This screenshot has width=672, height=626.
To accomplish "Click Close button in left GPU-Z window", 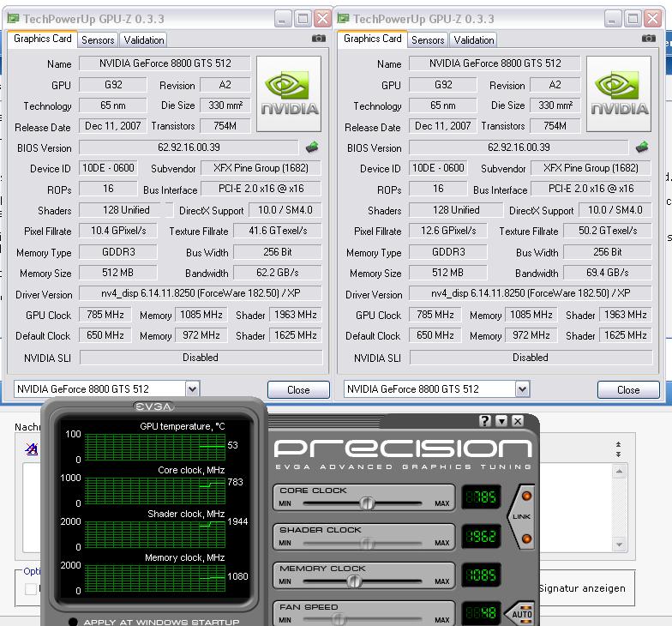I will [x=298, y=389].
